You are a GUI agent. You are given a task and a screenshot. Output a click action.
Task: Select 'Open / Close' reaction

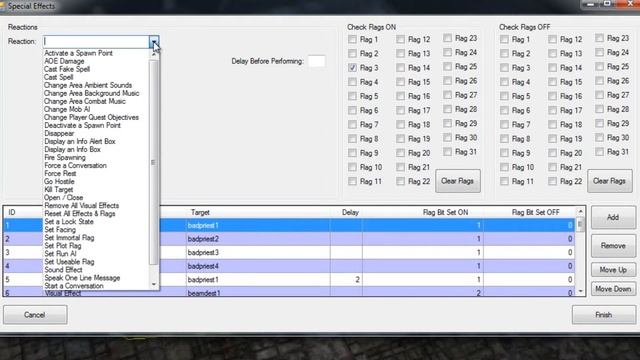click(x=63, y=198)
